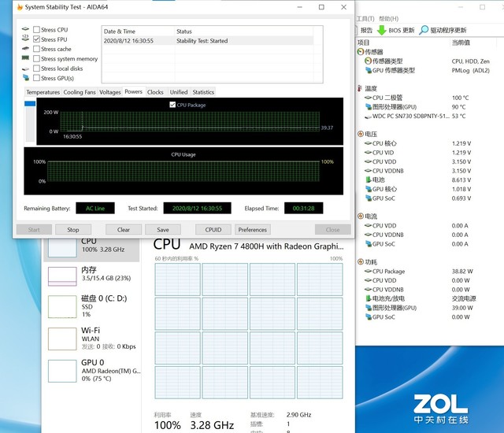Click the CPU Package power row icon
Screen dimensions: 504x433
tap(368, 271)
